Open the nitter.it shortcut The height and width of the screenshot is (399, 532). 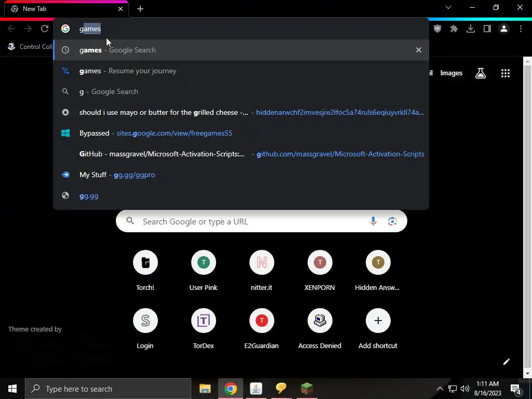[262, 270]
